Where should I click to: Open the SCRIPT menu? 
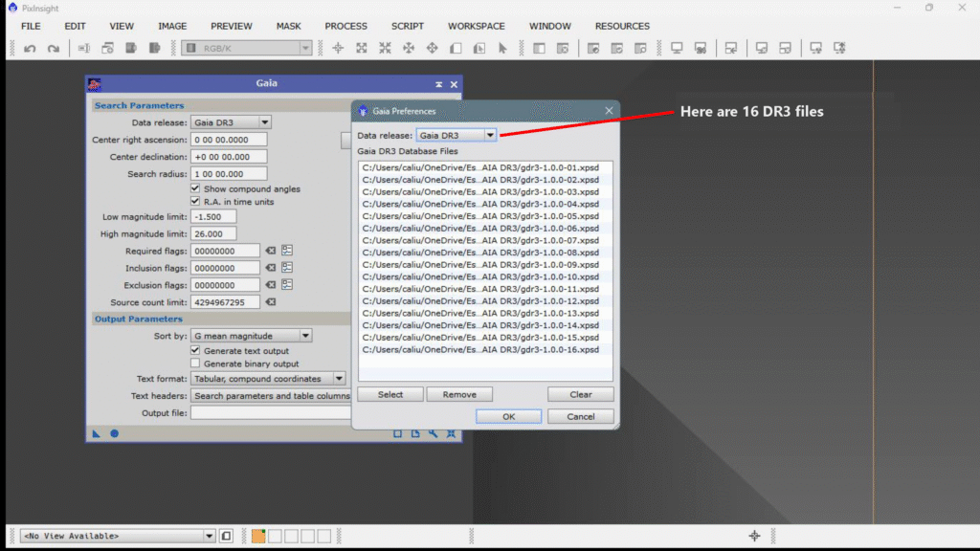pos(408,26)
